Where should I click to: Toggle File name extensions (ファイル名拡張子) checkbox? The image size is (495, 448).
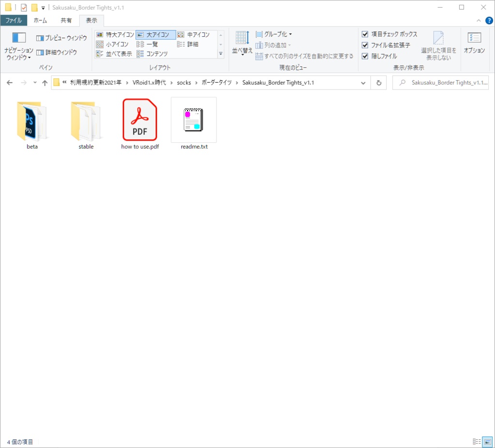pyautogui.click(x=365, y=45)
